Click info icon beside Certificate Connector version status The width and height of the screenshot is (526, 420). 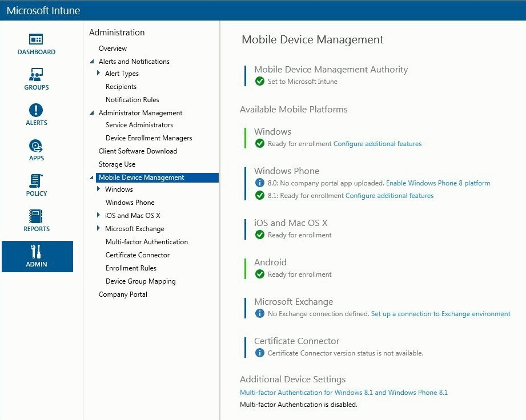click(260, 353)
